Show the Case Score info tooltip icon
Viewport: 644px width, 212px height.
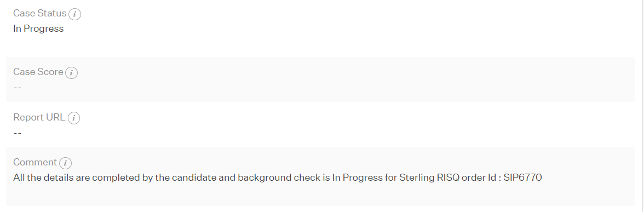pos(71,73)
